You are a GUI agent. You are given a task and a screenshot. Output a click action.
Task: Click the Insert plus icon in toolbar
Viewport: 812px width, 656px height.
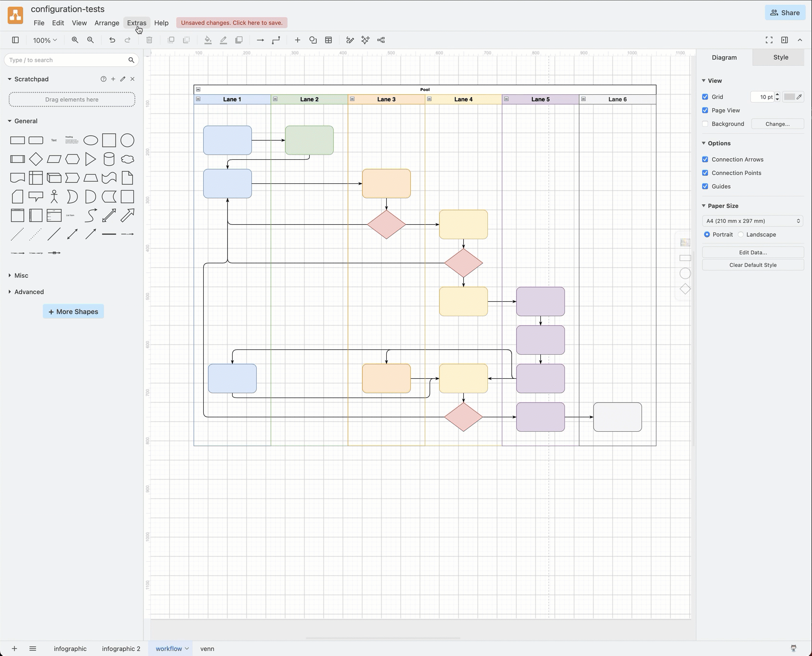click(298, 40)
